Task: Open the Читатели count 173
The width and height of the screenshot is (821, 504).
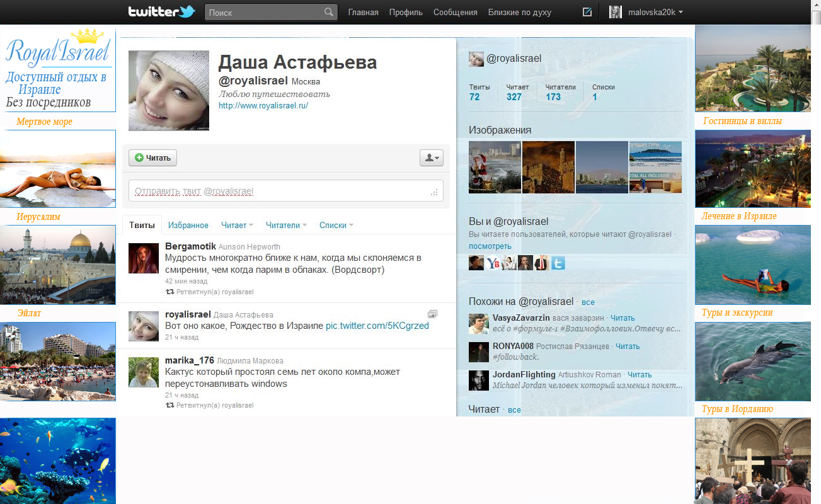Action: [553, 97]
